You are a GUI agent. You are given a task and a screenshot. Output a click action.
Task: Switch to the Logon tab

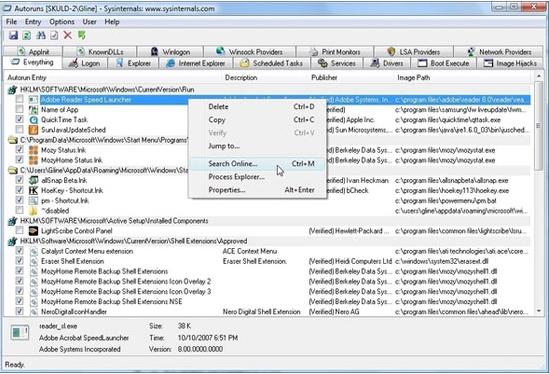pos(85,63)
